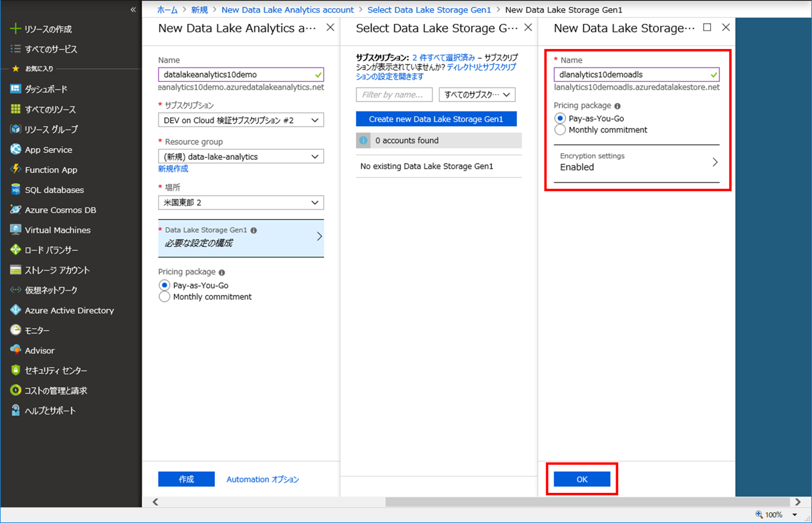Click the horizontal scrollbar thumb

pyautogui.click(x=588, y=502)
